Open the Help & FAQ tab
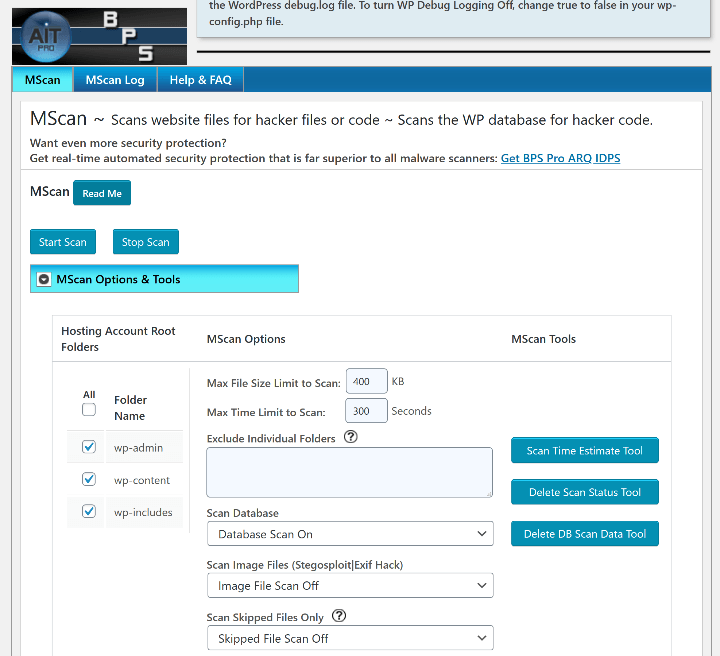Image resolution: width=720 pixels, height=656 pixels. [x=201, y=80]
